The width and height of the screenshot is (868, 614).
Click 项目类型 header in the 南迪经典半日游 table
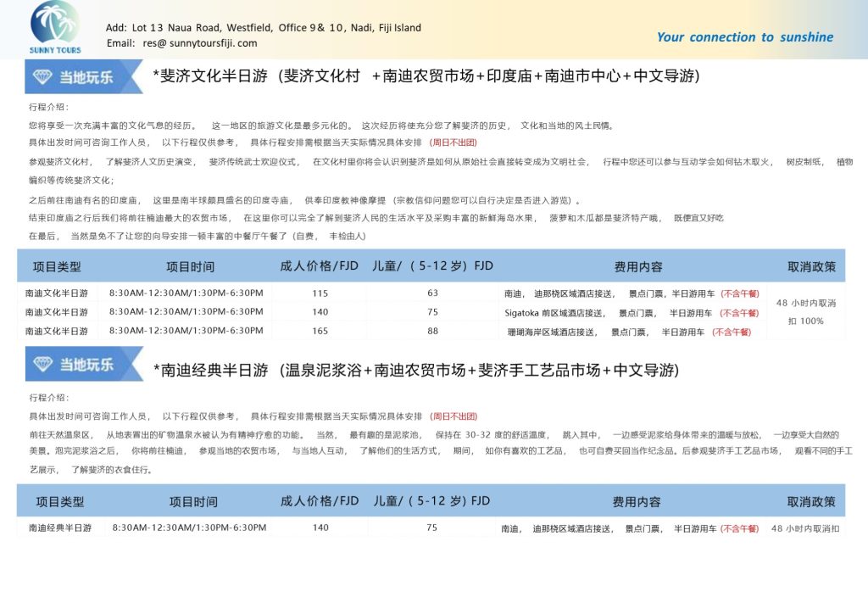60,502
